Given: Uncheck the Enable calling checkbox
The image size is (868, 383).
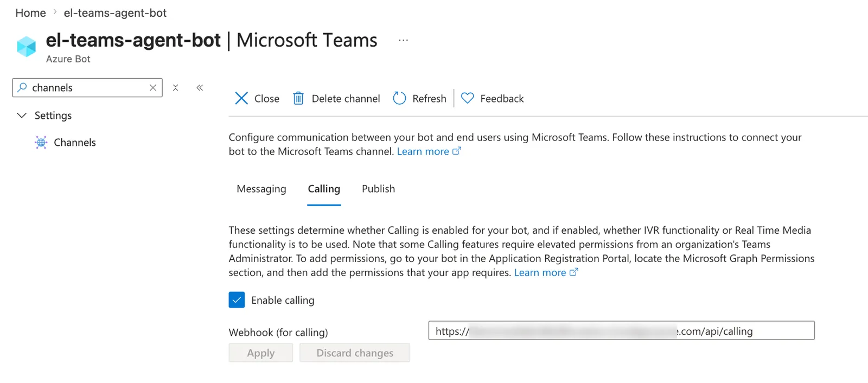Looking at the screenshot, I should coord(237,300).
